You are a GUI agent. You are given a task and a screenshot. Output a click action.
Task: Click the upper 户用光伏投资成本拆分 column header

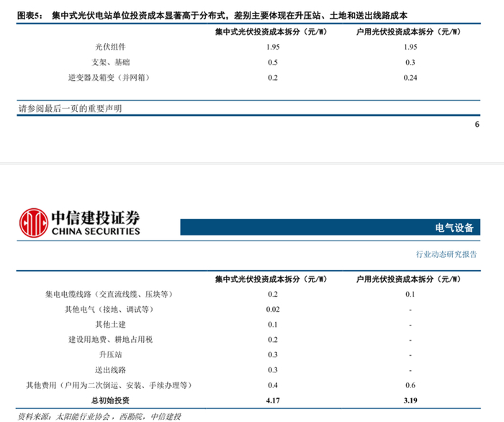(x=408, y=32)
